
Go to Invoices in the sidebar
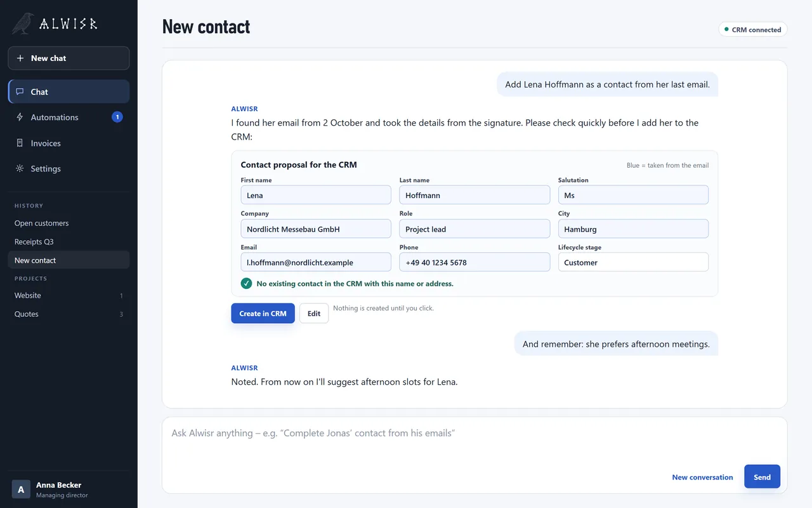click(69, 144)
